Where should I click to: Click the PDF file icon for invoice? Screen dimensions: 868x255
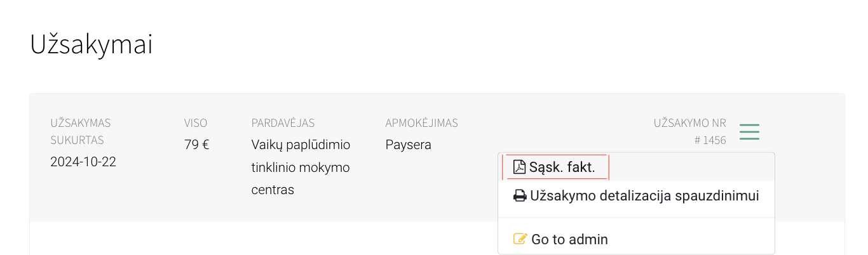[519, 167]
